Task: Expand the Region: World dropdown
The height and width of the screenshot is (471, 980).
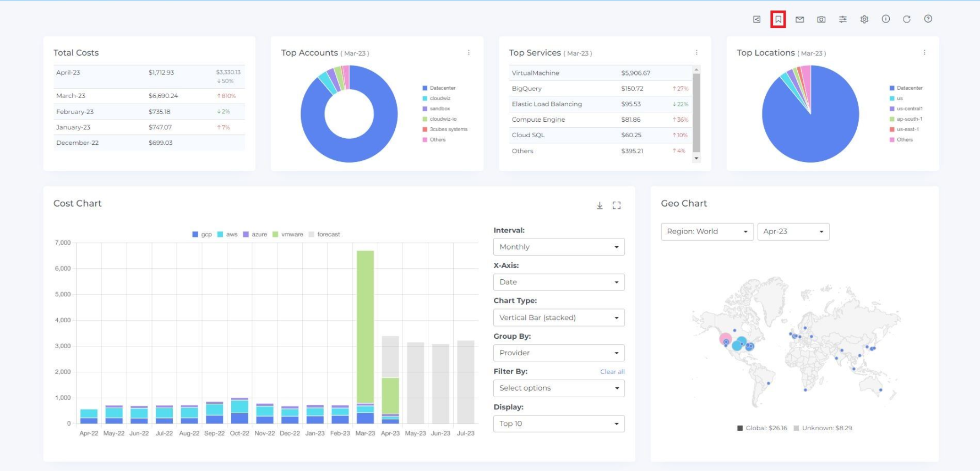Action: pyautogui.click(x=707, y=231)
